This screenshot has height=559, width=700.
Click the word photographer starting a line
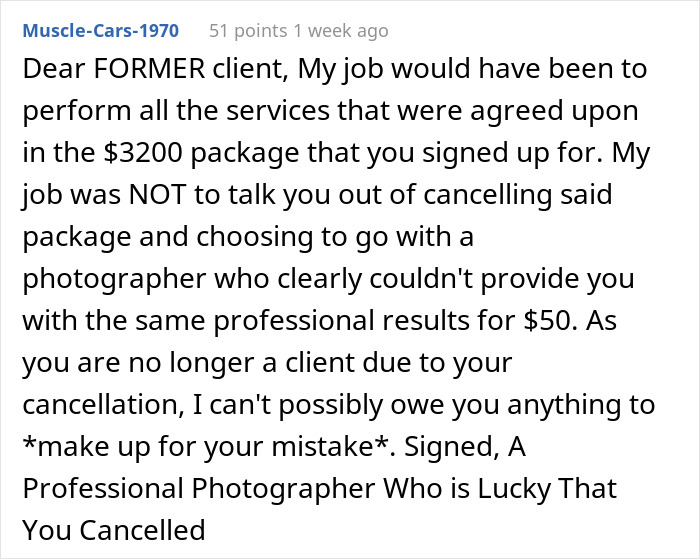[114, 279]
